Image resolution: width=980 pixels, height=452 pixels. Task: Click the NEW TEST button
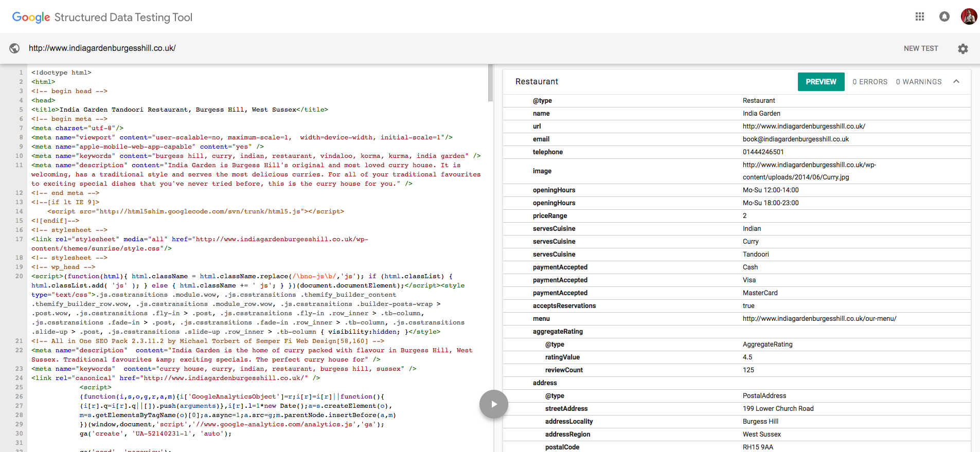[x=921, y=48]
